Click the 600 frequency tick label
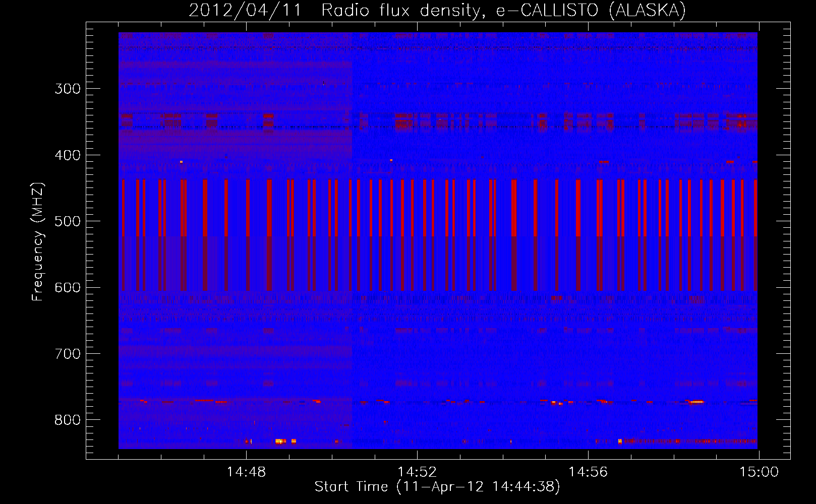The height and width of the screenshot is (504, 816). tap(68, 288)
